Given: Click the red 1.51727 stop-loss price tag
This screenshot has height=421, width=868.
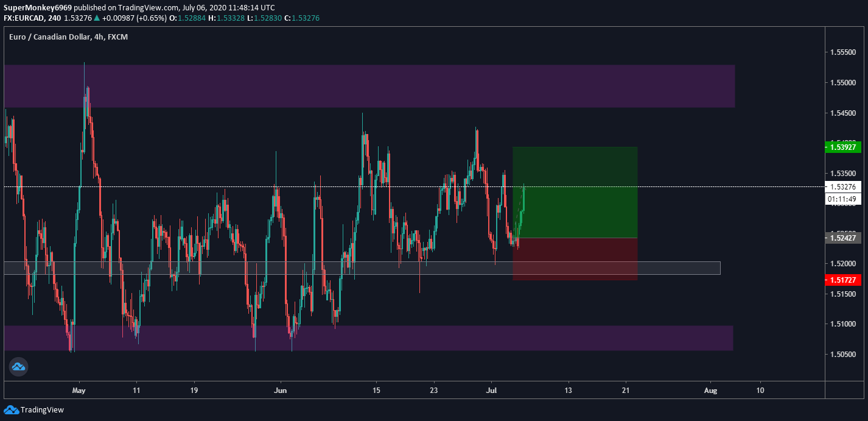Looking at the screenshot, I should coord(843,280).
